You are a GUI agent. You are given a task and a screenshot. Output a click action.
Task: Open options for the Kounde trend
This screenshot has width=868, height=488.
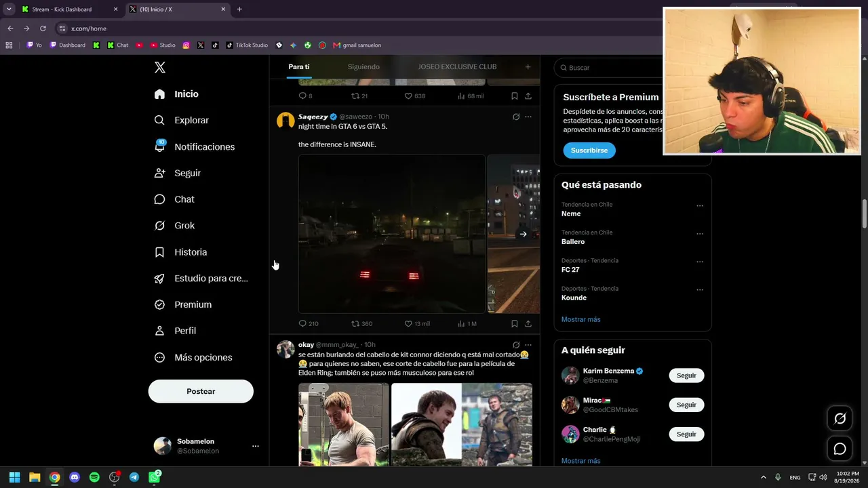tap(700, 290)
